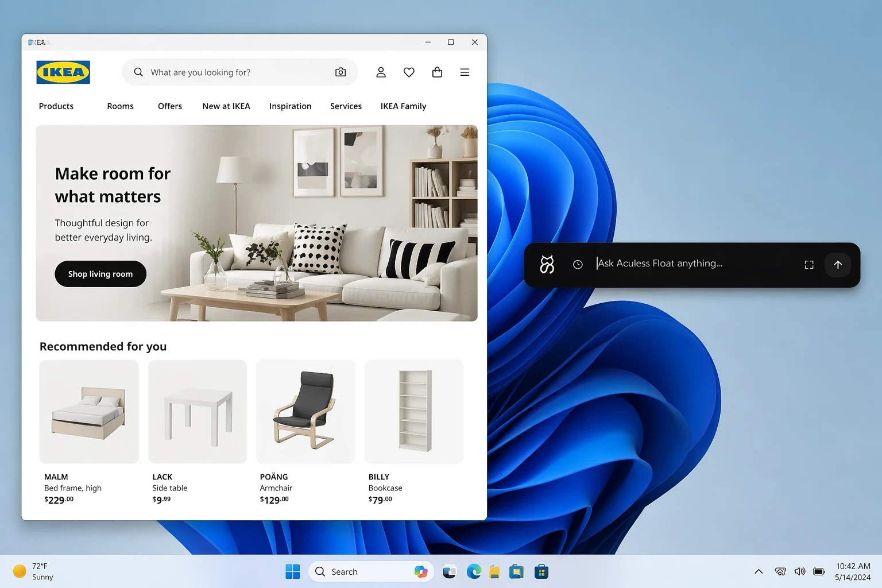The image size is (882, 588).
Task: Click the Recommended for you heading
Action: click(103, 346)
